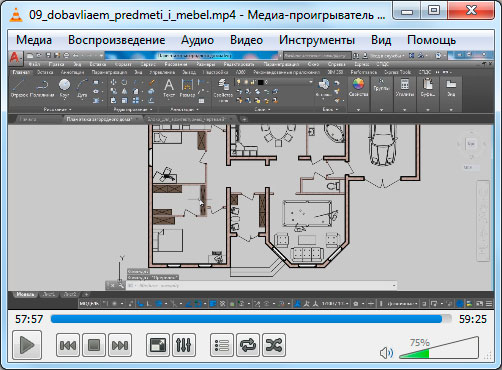Viewport: 502px width, 370px height.
Task: Select the Полилиния polyline tool
Action: click(42, 88)
